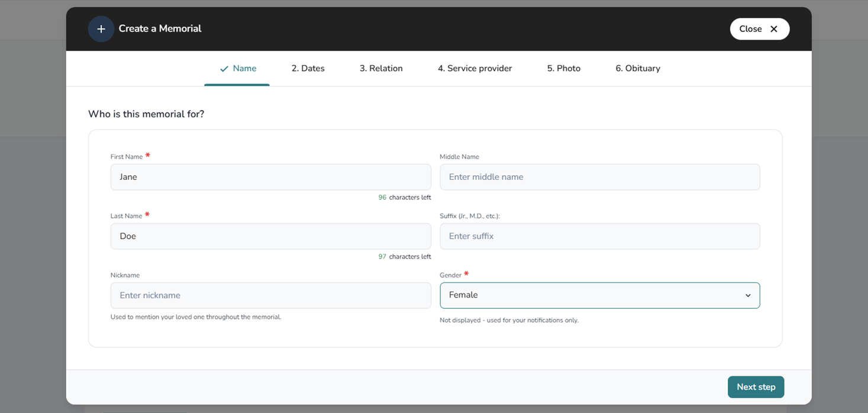
Task: Click the Enter suffix input box
Action: pyautogui.click(x=599, y=236)
